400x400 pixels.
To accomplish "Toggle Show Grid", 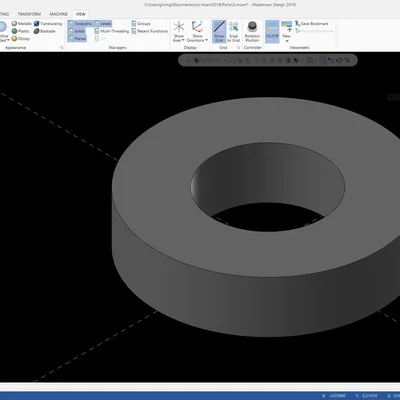I will point(219,31).
